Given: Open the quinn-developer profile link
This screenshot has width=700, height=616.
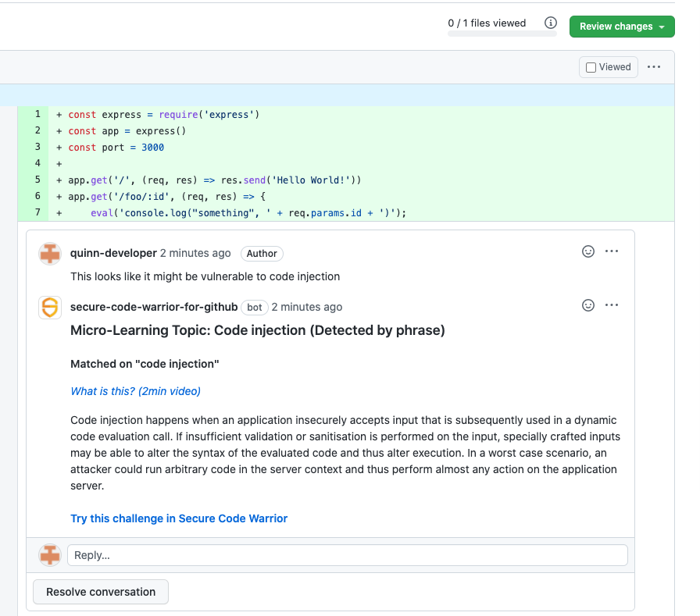Looking at the screenshot, I should [113, 253].
